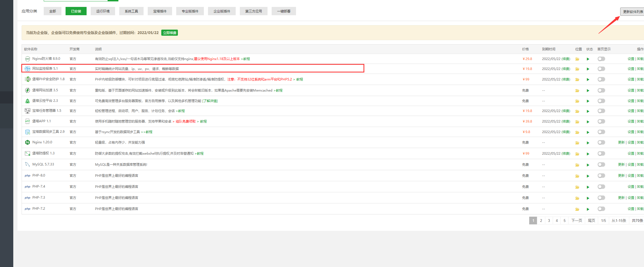This screenshot has height=267, width=644.
Task: Toggle homepage display for PHP-7.3
Action: point(601,198)
